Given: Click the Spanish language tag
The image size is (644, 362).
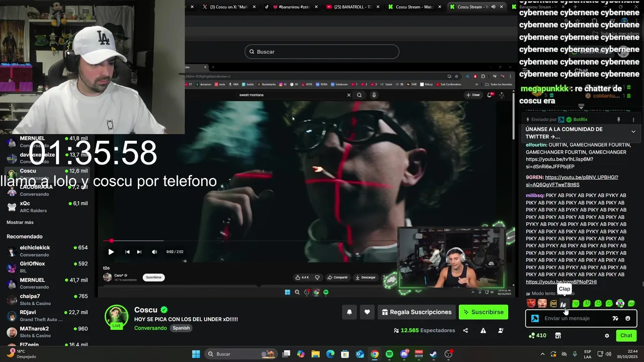Looking at the screenshot, I should tap(181, 328).
